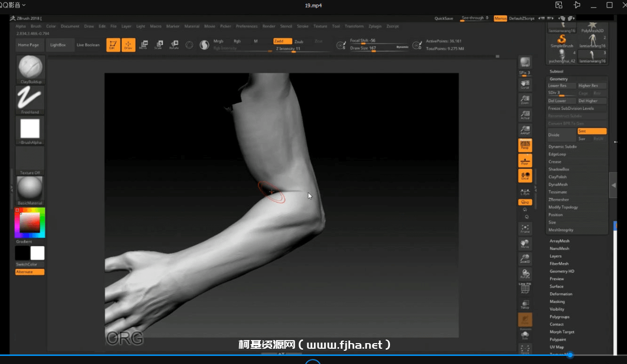Click the Home Page button

click(29, 45)
